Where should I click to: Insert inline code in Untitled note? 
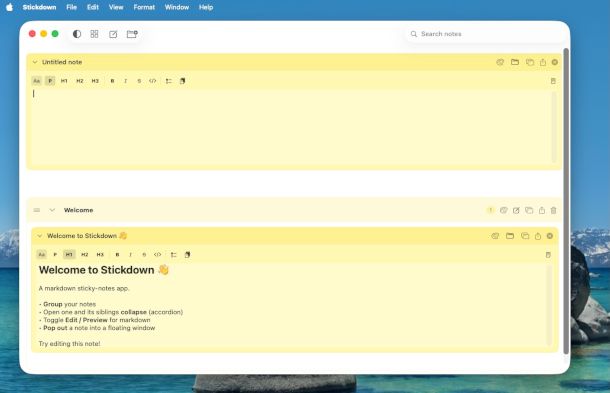(x=152, y=81)
